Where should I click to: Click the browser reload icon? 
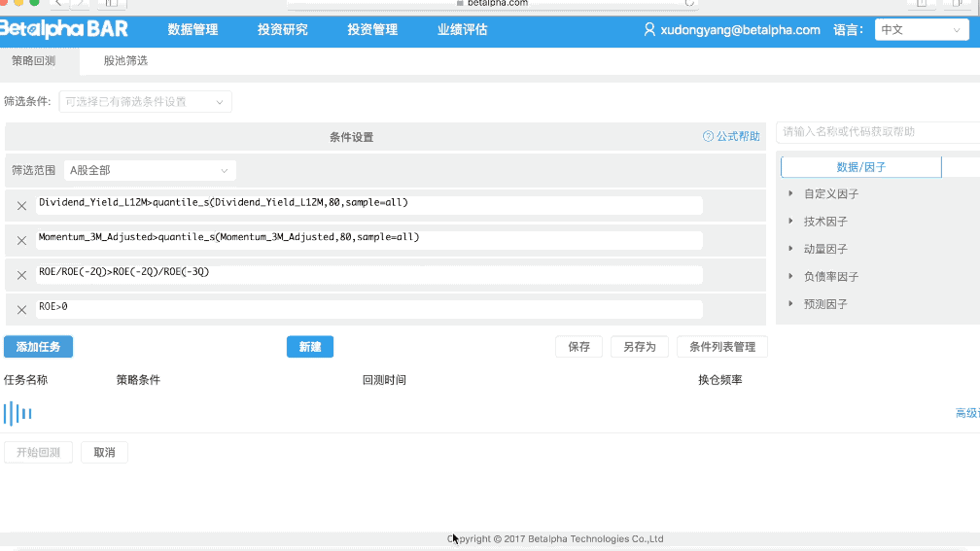pyautogui.click(x=689, y=3)
